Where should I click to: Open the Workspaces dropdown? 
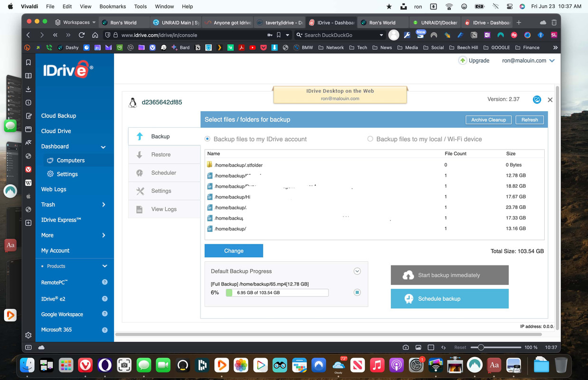[x=76, y=22]
